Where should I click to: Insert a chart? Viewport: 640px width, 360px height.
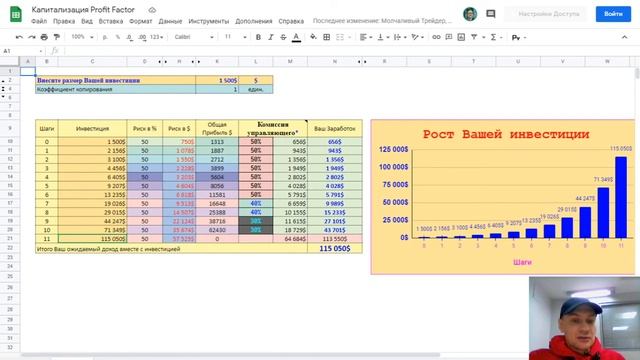[x=461, y=37]
